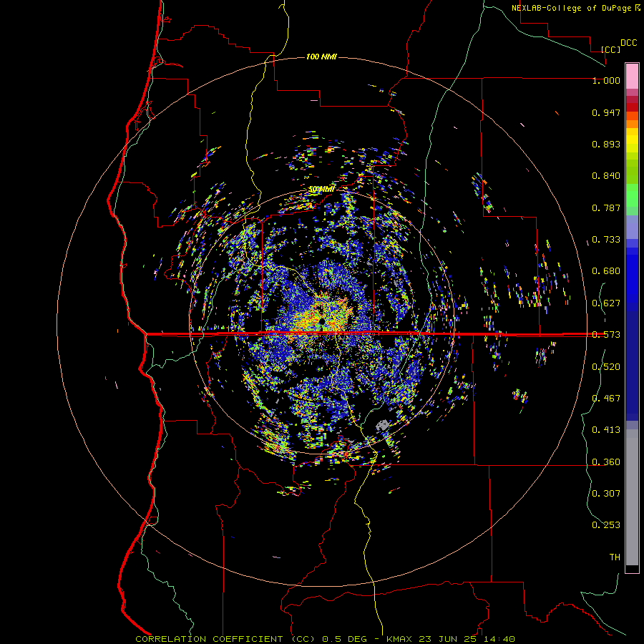The width and height of the screenshot is (644, 644).
Task: Pick the dark navy segment of the color bar
Action: 632,366
